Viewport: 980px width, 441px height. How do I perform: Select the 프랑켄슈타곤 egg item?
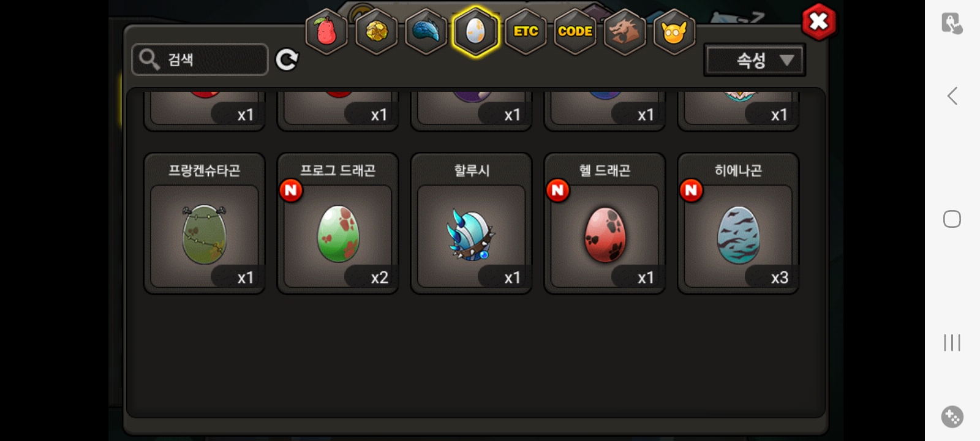(204, 224)
